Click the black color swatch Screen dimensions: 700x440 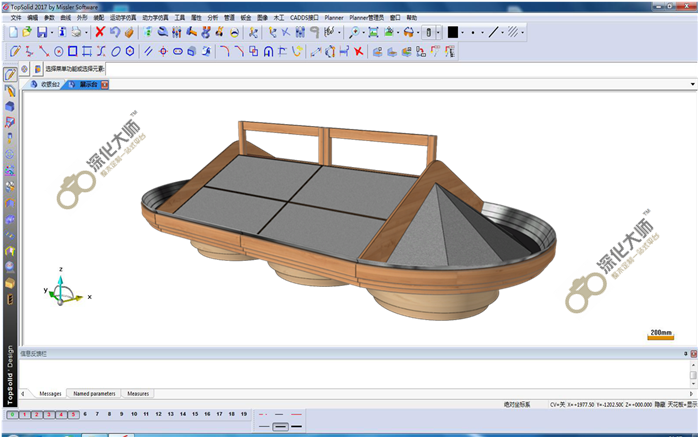(453, 33)
